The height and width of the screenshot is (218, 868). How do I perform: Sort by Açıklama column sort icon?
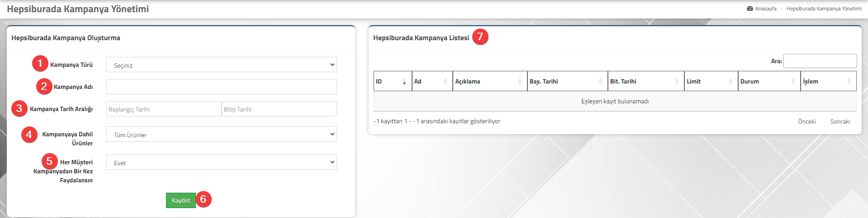520,82
